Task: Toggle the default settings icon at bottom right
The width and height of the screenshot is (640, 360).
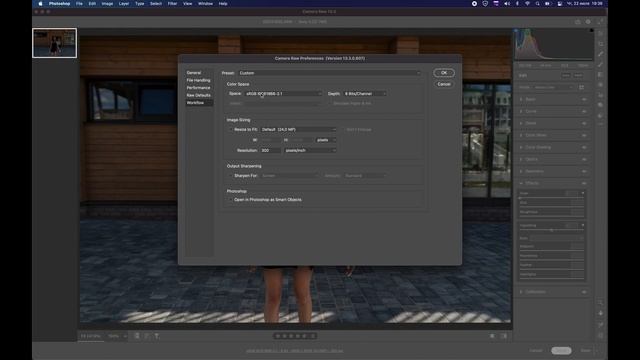Action: pos(504,336)
